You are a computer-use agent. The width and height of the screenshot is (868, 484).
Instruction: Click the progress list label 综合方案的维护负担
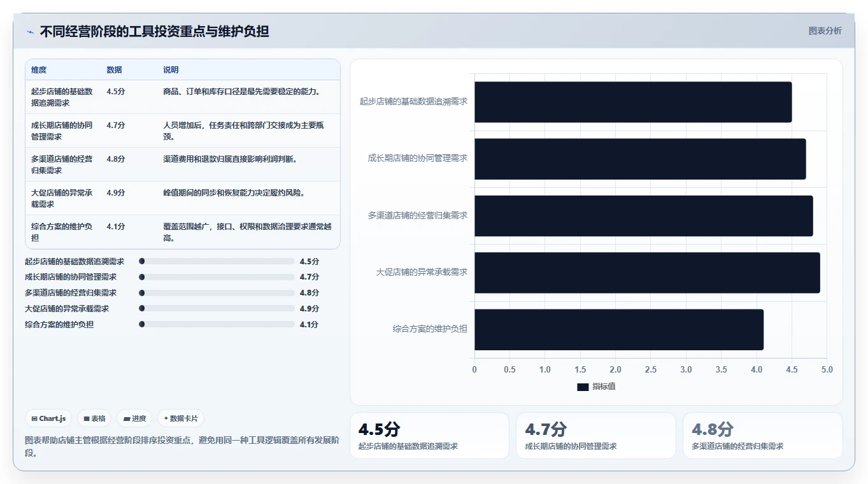59,324
